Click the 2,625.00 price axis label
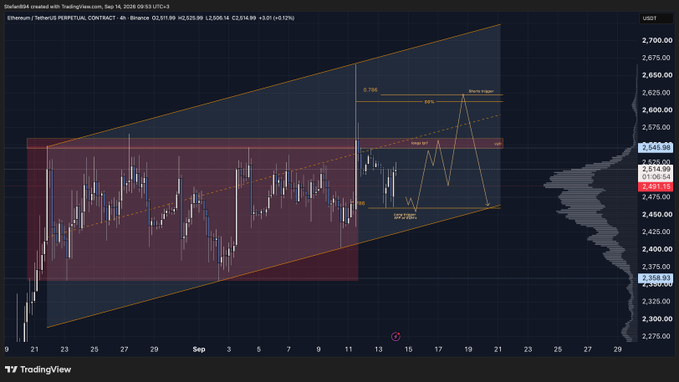The image size is (679, 382). click(657, 92)
